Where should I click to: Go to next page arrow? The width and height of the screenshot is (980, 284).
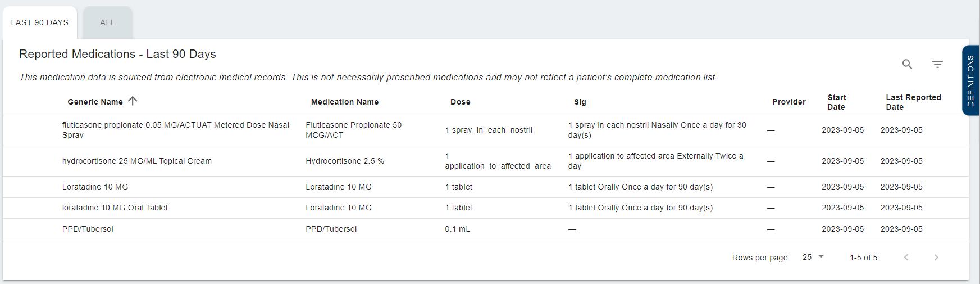pos(936,258)
